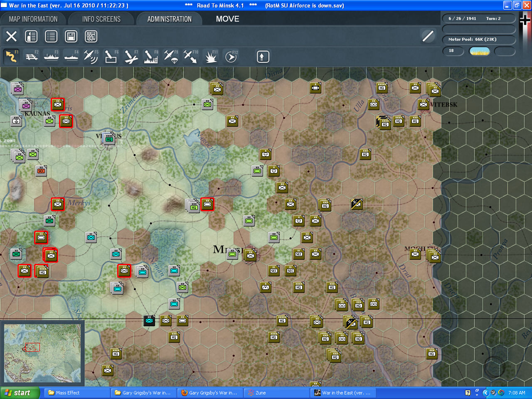Open the ADMINISTRATION tab
This screenshot has height=399, width=532.
coord(170,19)
